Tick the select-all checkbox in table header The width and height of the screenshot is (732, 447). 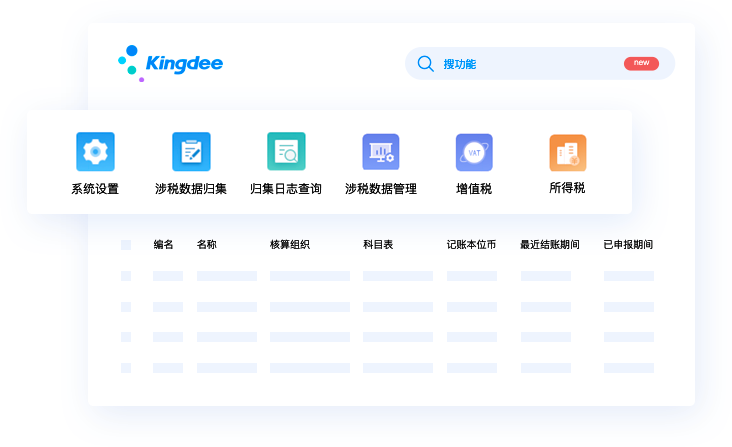point(126,245)
